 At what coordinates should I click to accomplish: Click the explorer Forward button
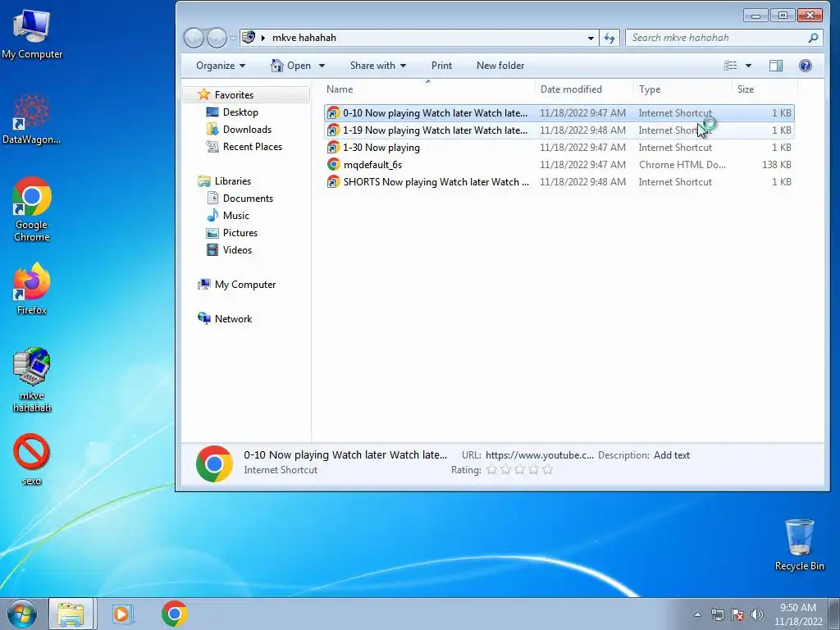(217, 38)
